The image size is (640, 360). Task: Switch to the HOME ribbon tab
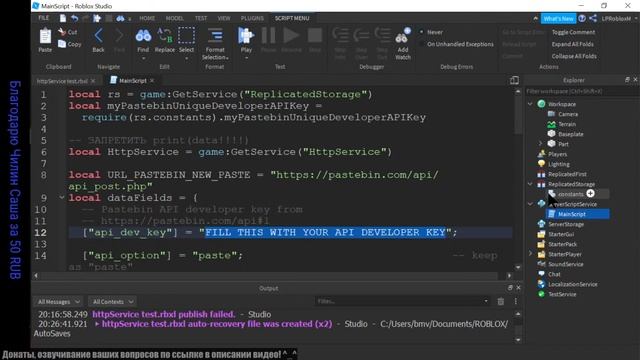147,18
